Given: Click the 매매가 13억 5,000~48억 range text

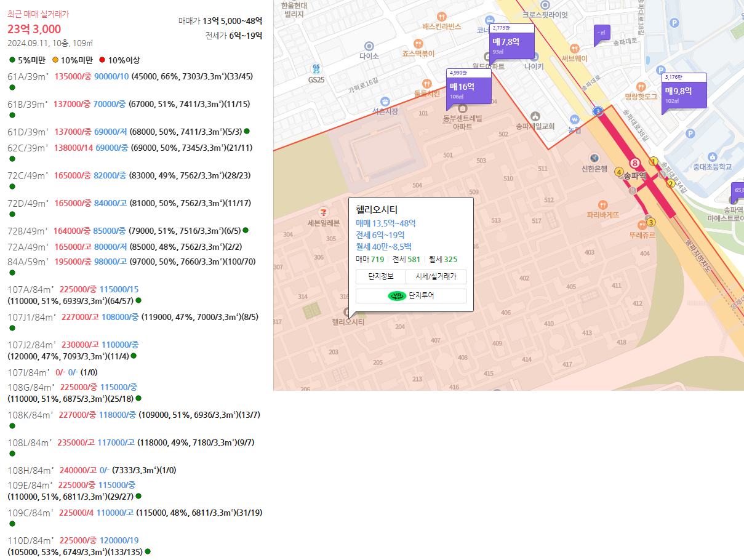Looking at the screenshot, I should click(x=220, y=21).
